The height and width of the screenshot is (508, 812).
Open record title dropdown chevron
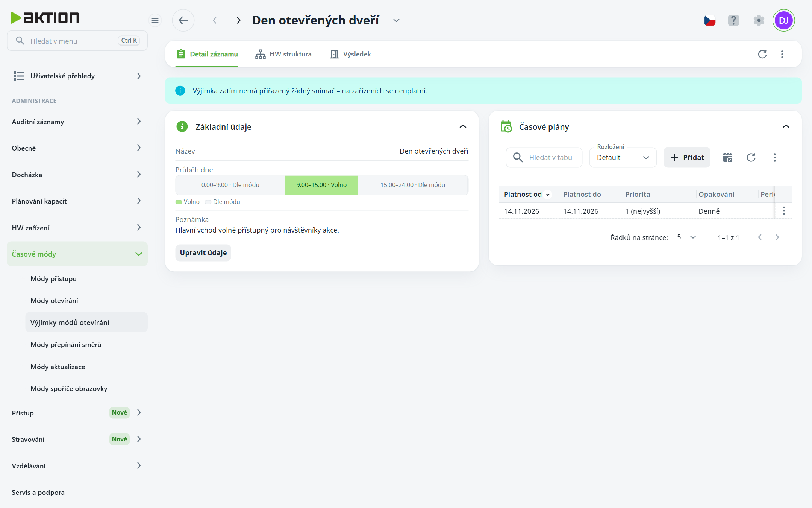pyautogui.click(x=396, y=20)
